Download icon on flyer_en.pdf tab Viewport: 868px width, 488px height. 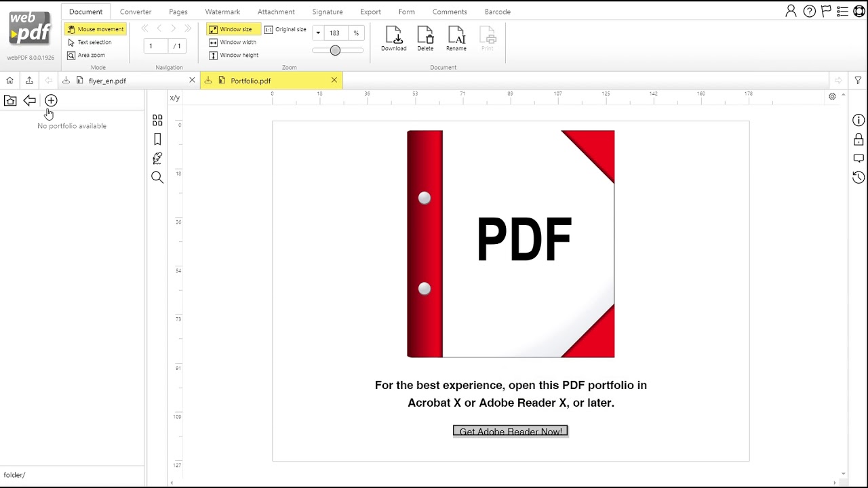tap(66, 80)
